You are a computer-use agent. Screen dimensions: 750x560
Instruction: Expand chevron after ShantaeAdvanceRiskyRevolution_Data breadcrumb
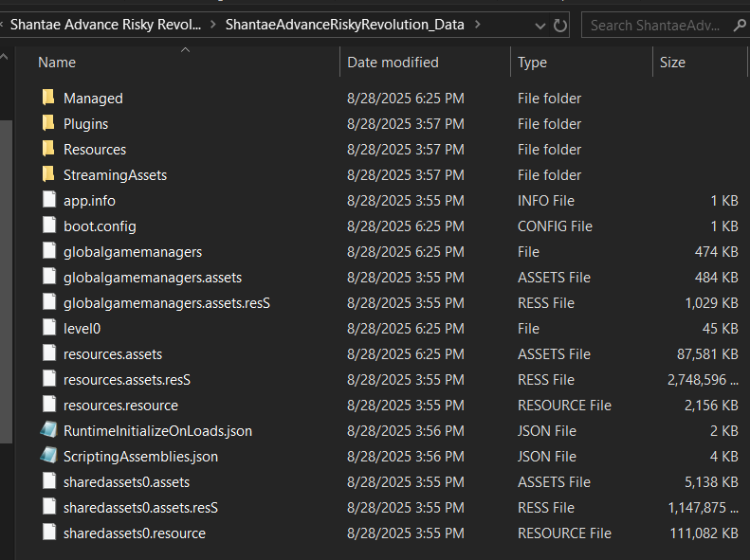point(477,25)
